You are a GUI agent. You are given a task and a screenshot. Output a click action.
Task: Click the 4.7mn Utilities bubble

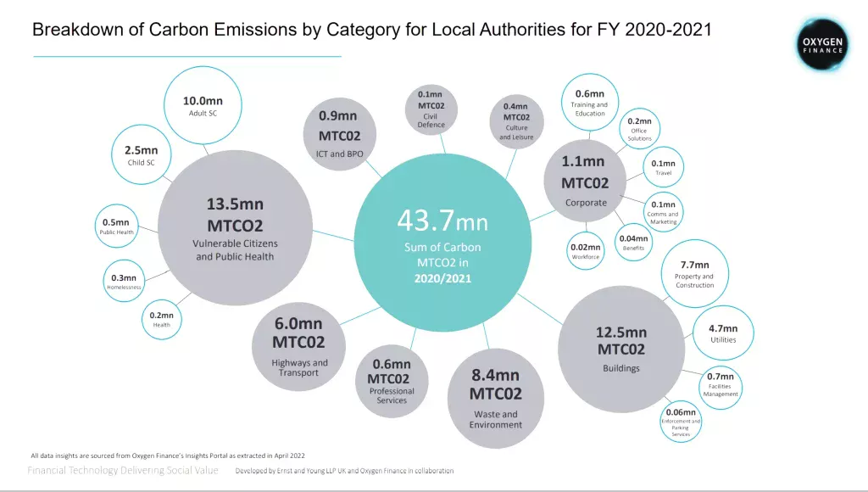(723, 333)
